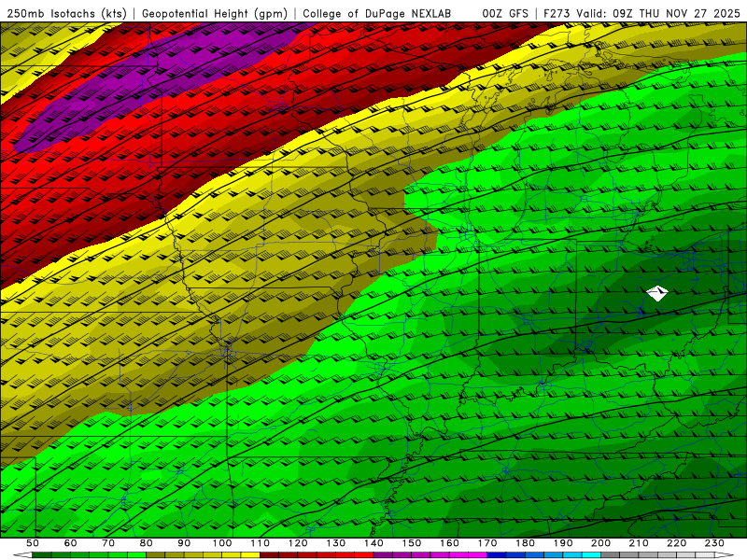
Task: Click the colorbar label '50'
Action: coord(33,543)
